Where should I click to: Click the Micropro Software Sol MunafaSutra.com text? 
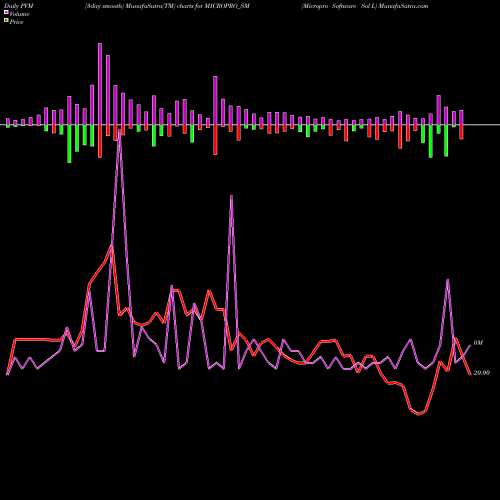pos(365,6)
